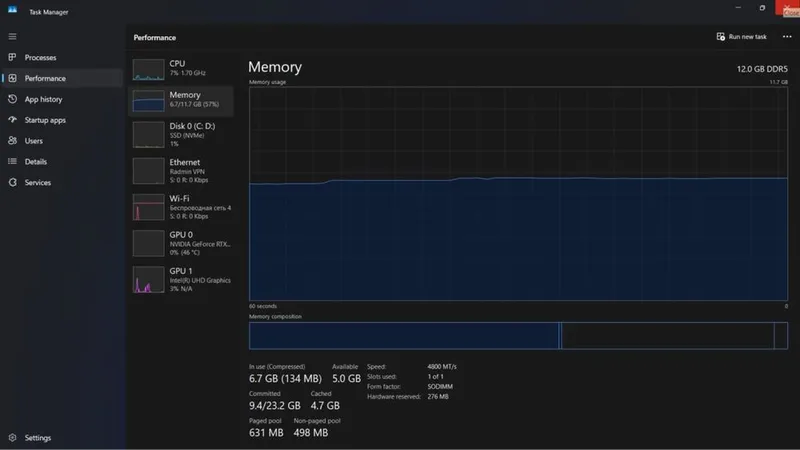The width and height of the screenshot is (800, 450).
Task: Click the Users people icon
Action: click(12, 140)
